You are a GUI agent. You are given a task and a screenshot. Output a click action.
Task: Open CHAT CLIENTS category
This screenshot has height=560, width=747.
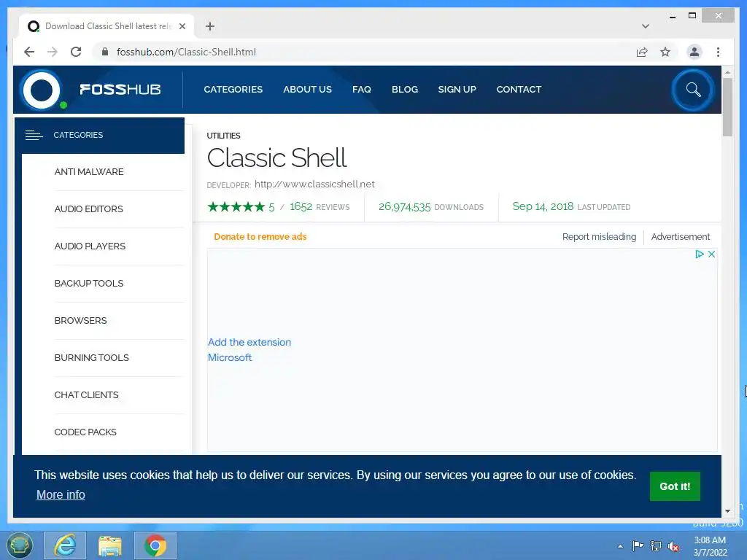[x=86, y=394]
